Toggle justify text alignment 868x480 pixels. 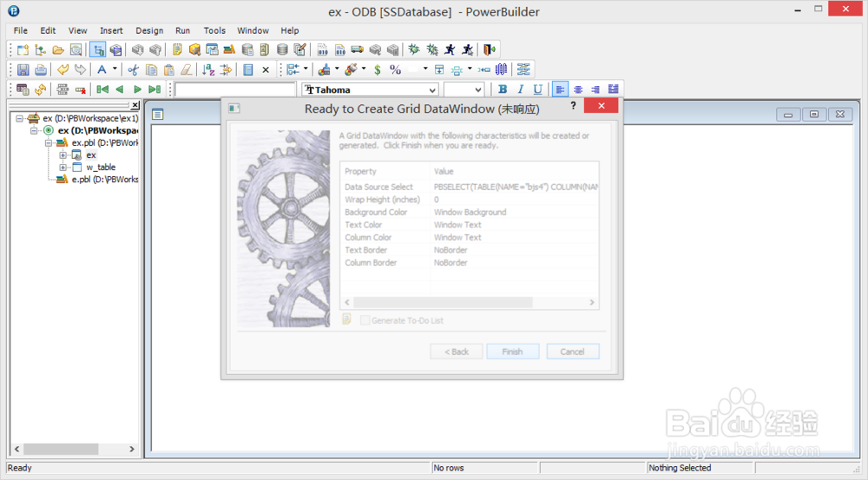click(x=614, y=89)
